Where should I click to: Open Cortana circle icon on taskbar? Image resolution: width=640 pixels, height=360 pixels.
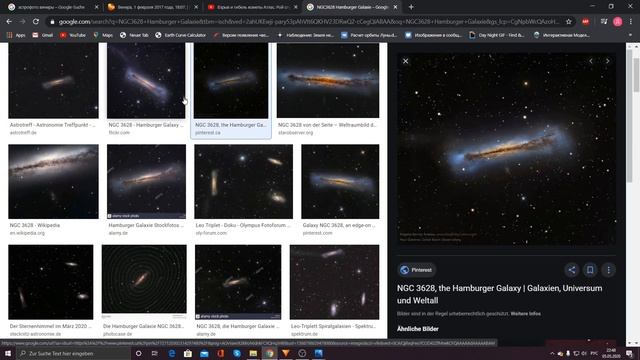click(x=138, y=353)
